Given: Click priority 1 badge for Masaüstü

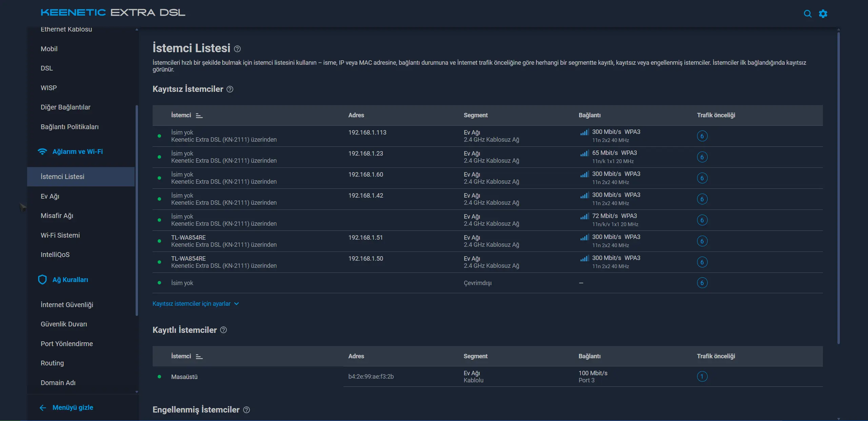Looking at the screenshot, I should [702, 376].
